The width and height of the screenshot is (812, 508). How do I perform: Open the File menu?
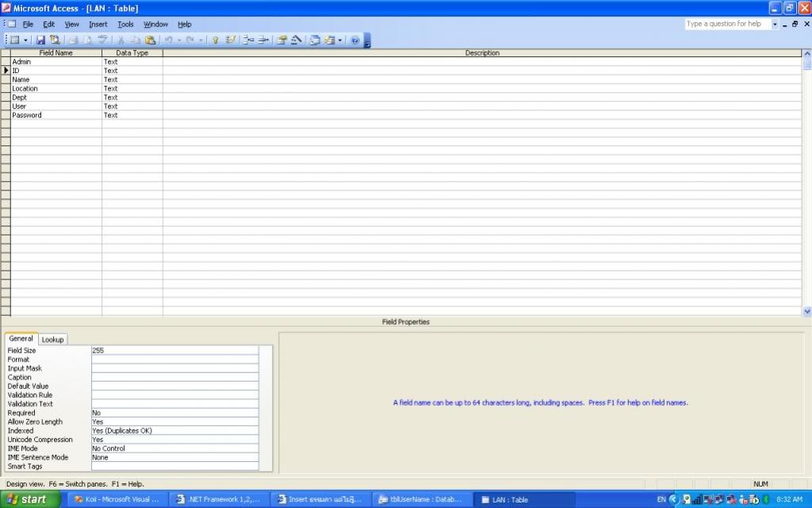[28, 25]
